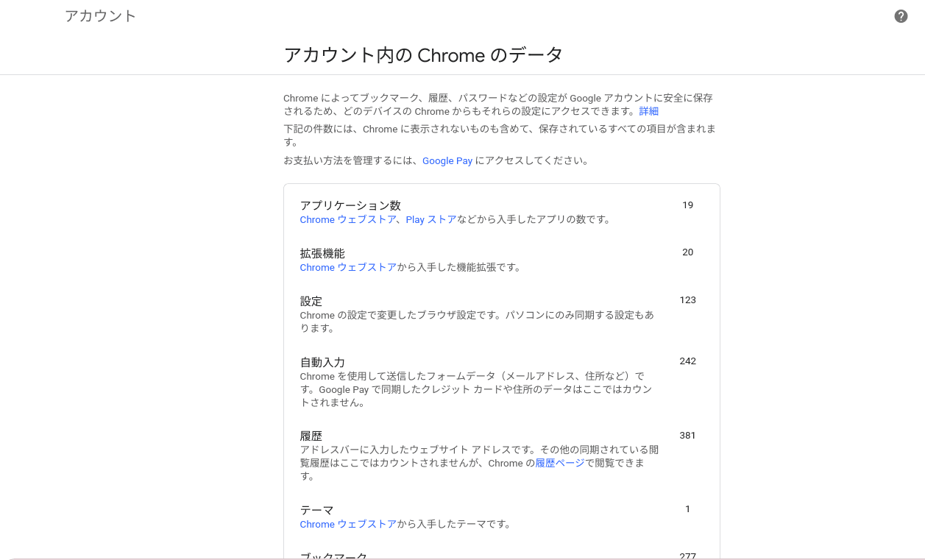Open the 詳細 link about Chrome sync

649,111
